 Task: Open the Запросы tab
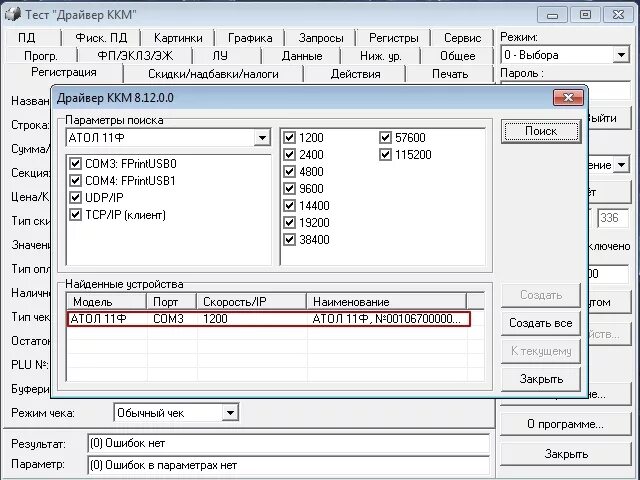tap(321, 38)
